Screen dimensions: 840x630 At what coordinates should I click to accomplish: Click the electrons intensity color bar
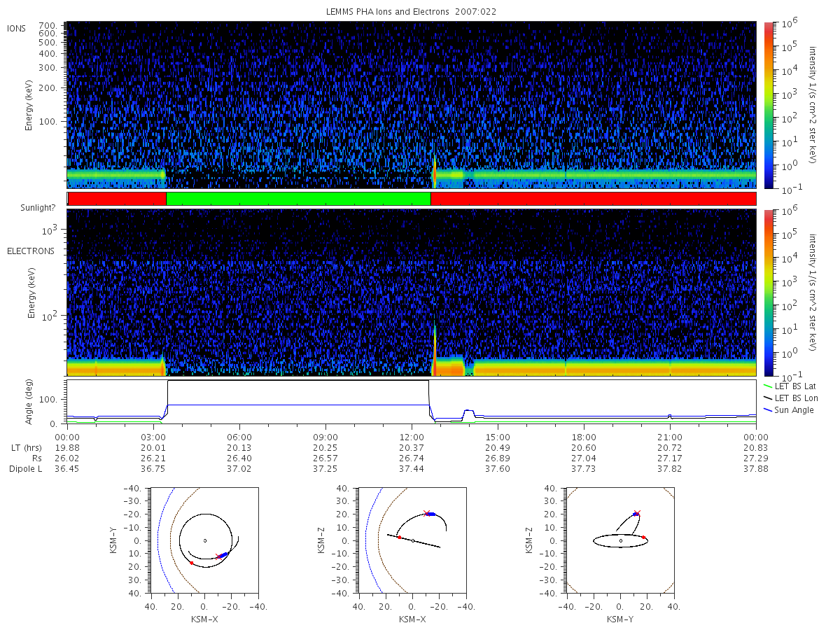coord(769,293)
